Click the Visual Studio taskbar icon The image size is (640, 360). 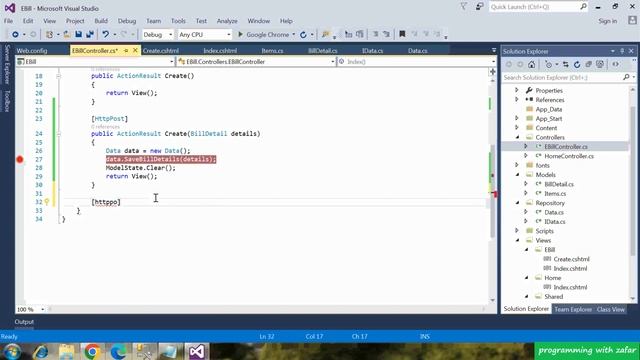tap(197, 351)
